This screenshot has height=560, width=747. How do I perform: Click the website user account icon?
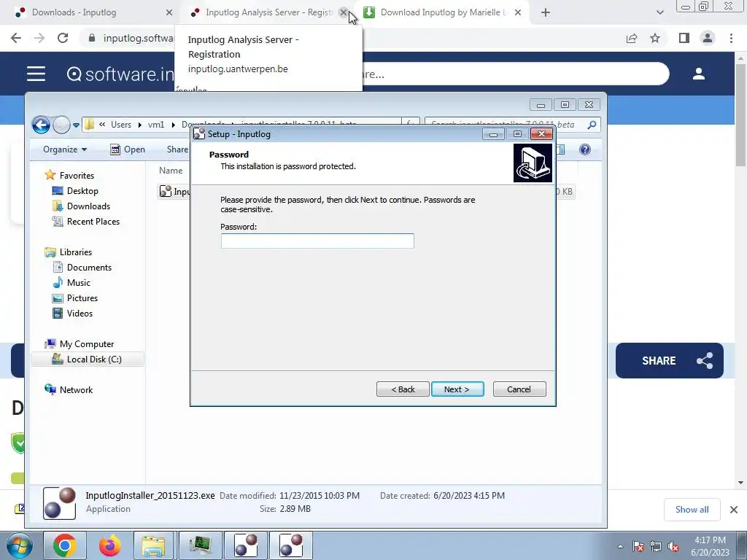699,74
